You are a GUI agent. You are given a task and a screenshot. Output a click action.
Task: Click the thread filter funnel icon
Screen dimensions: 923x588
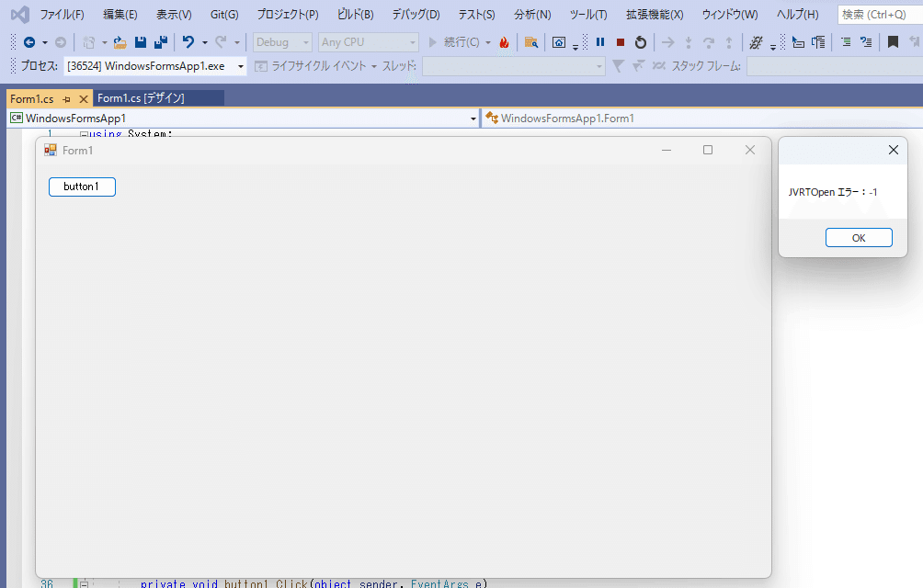click(618, 66)
